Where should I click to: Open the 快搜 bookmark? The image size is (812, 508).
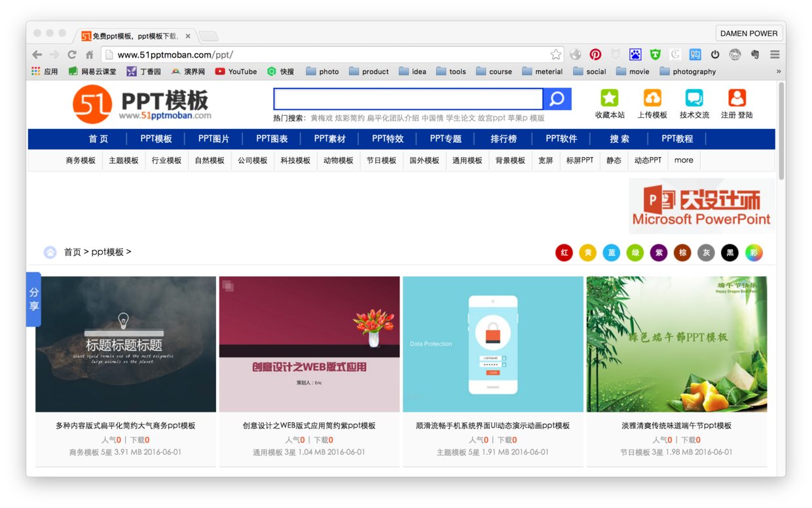(x=280, y=71)
